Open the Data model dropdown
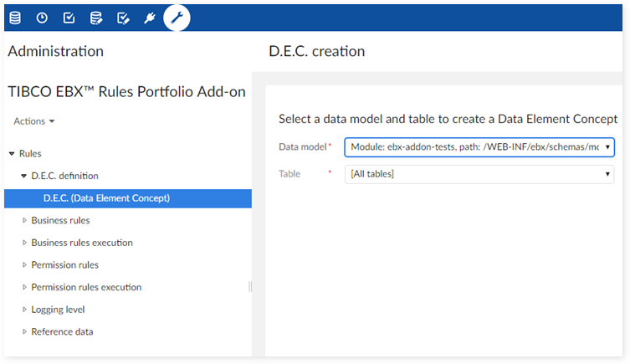The image size is (630, 364). [x=479, y=147]
